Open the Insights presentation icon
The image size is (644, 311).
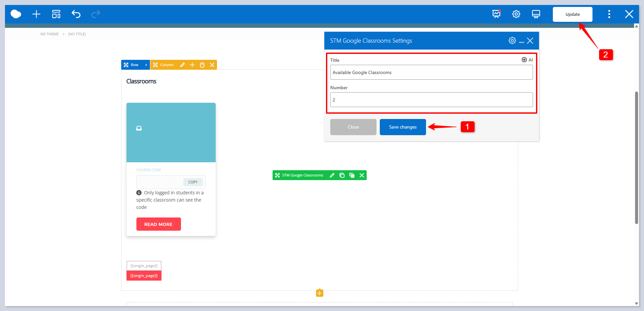(x=496, y=14)
